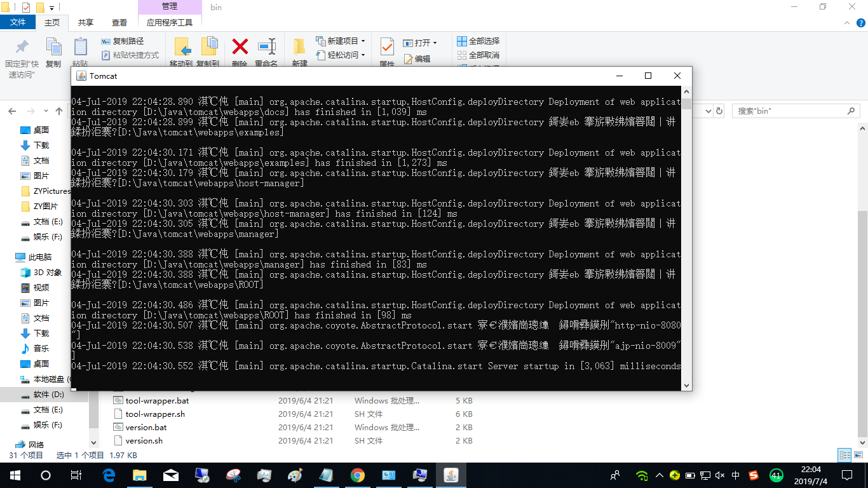868x488 pixels.
Task: Open the New Item (新建项目) dropdown
Action: [340, 41]
